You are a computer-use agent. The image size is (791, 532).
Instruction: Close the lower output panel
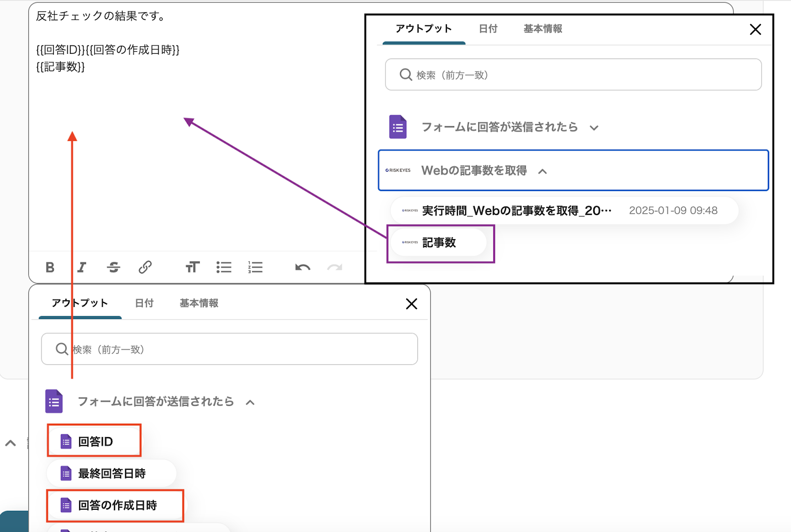pos(411,303)
